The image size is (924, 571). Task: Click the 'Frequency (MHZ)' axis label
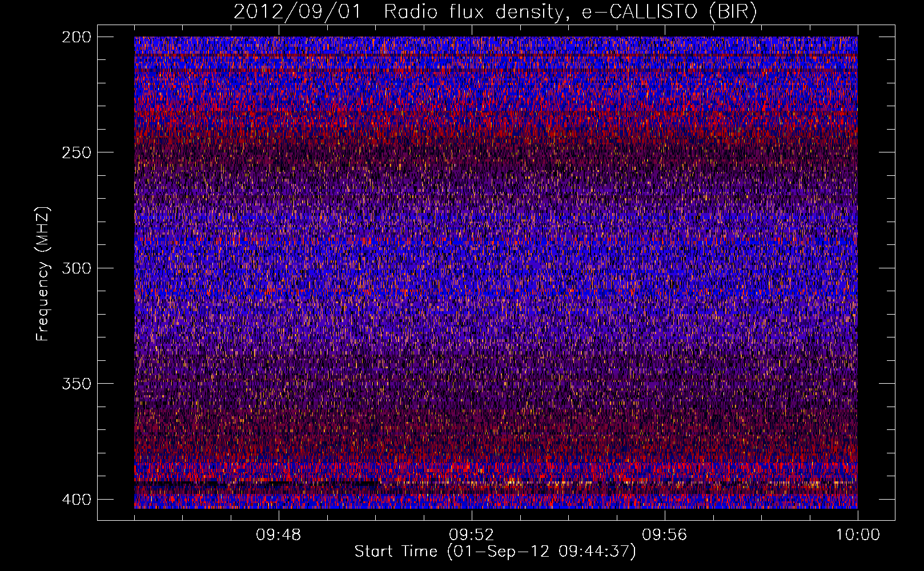43,274
